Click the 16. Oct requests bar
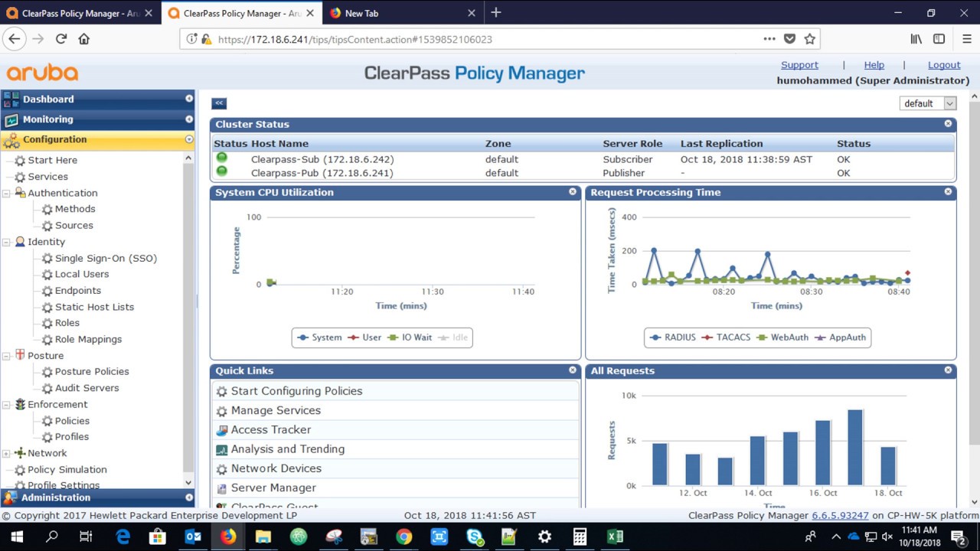 pyautogui.click(x=823, y=453)
